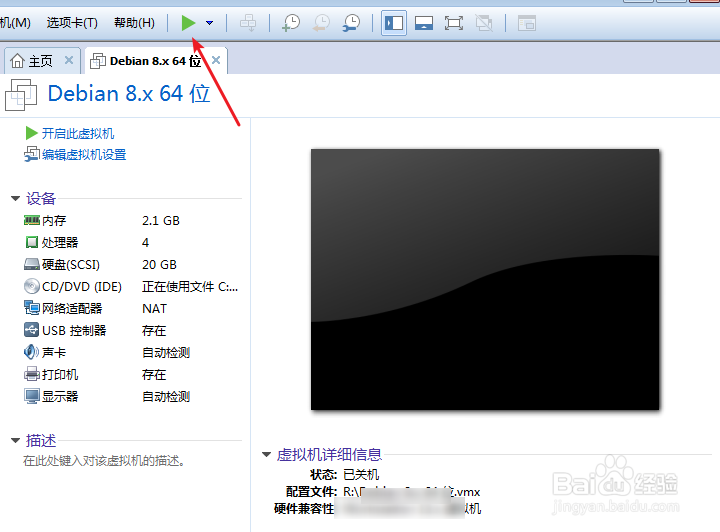The width and height of the screenshot is (720, 532).
Task: Collapse the 描述 section
Action: (x=16, y=441)
